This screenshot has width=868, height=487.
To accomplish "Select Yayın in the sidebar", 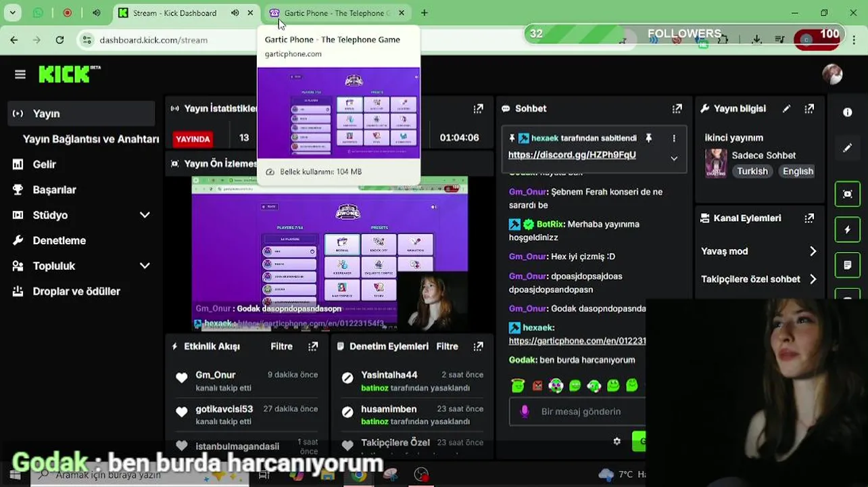I will click(x=81, y=114).
